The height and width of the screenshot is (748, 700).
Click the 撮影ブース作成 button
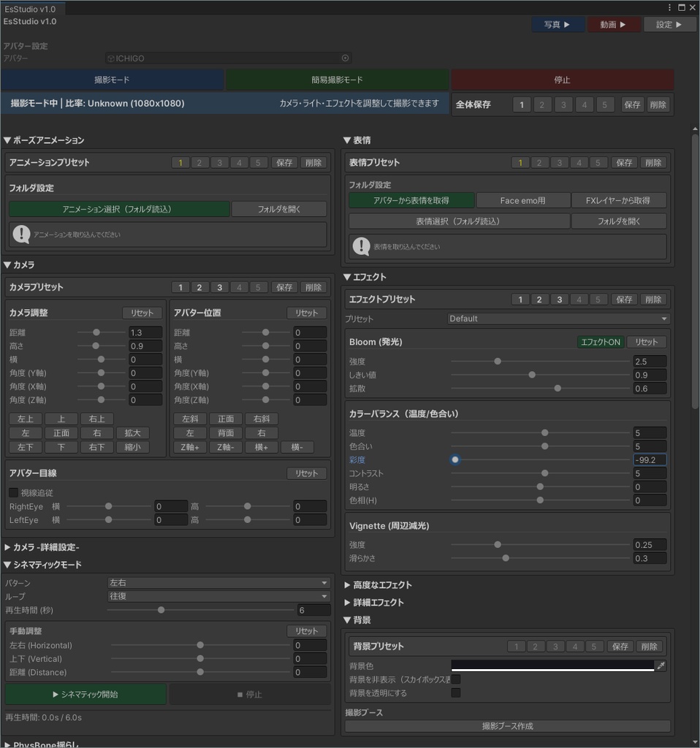pos(507,726)
